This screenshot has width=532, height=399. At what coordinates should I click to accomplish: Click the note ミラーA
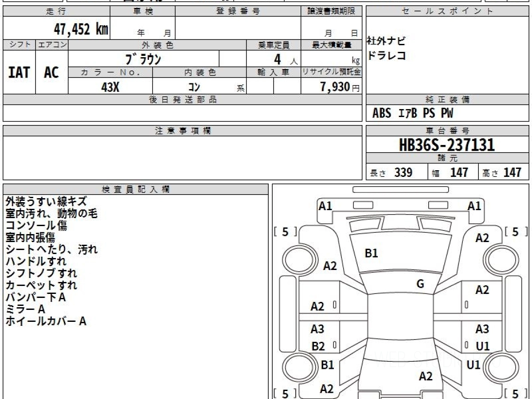tap(25, 309)
